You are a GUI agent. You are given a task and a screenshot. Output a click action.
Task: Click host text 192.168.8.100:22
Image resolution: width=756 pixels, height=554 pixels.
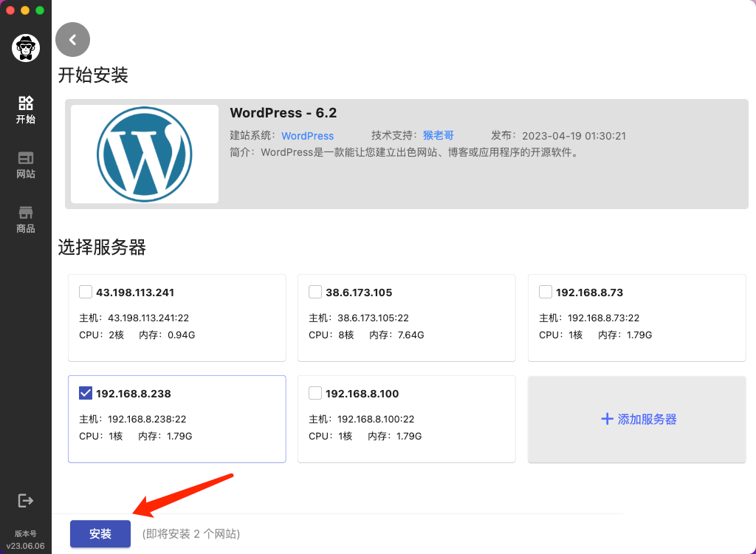[376, 420]
